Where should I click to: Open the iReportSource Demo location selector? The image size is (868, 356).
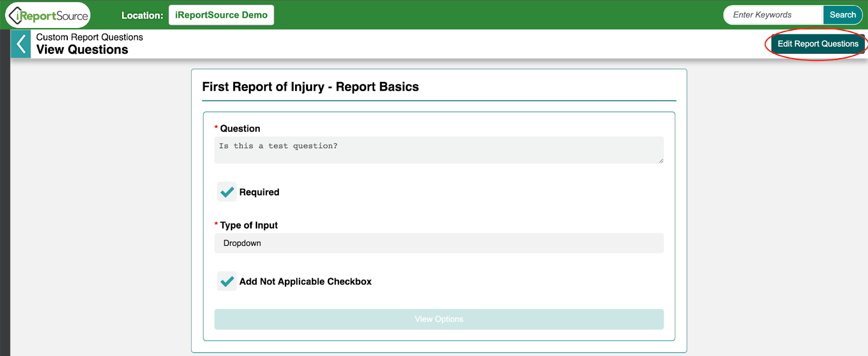click(221, 15)
